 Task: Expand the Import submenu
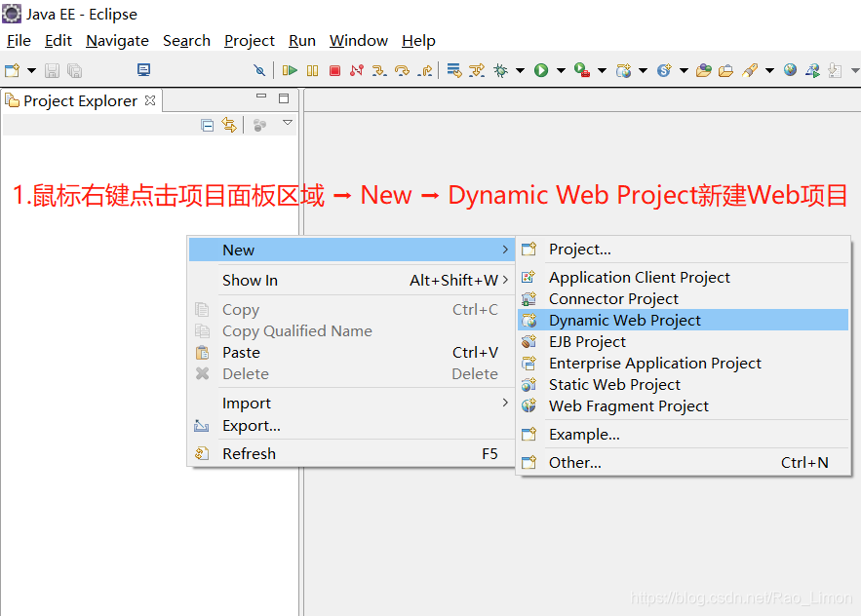click(352, 403)
